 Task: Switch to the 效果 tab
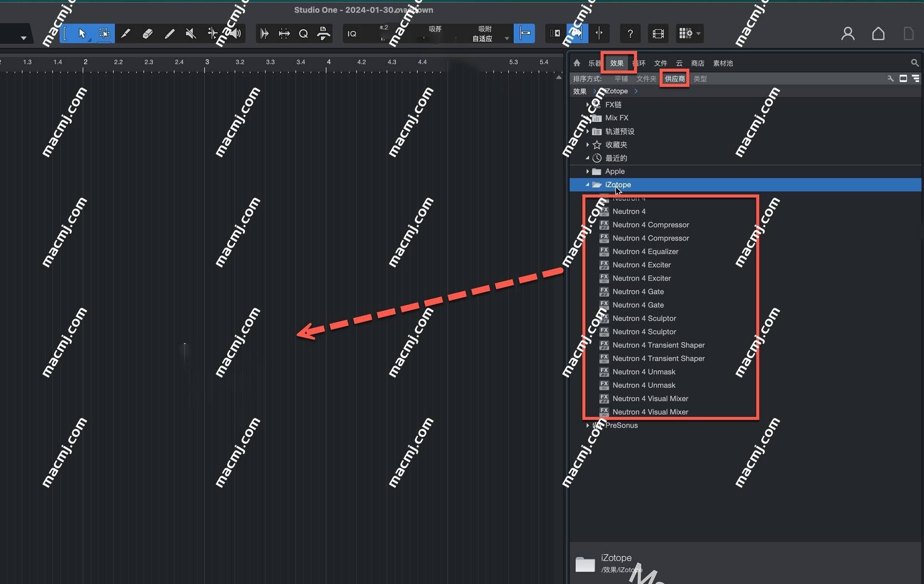tap(616, 63)
